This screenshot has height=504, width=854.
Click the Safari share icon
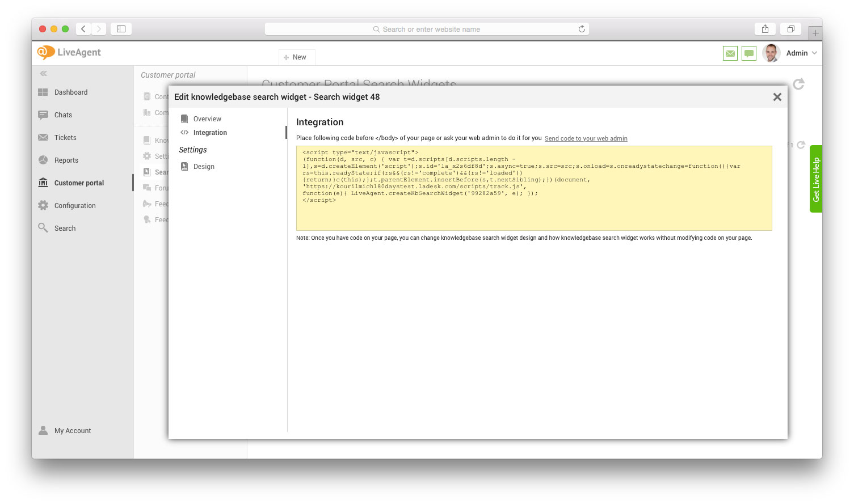coord(765,29)
